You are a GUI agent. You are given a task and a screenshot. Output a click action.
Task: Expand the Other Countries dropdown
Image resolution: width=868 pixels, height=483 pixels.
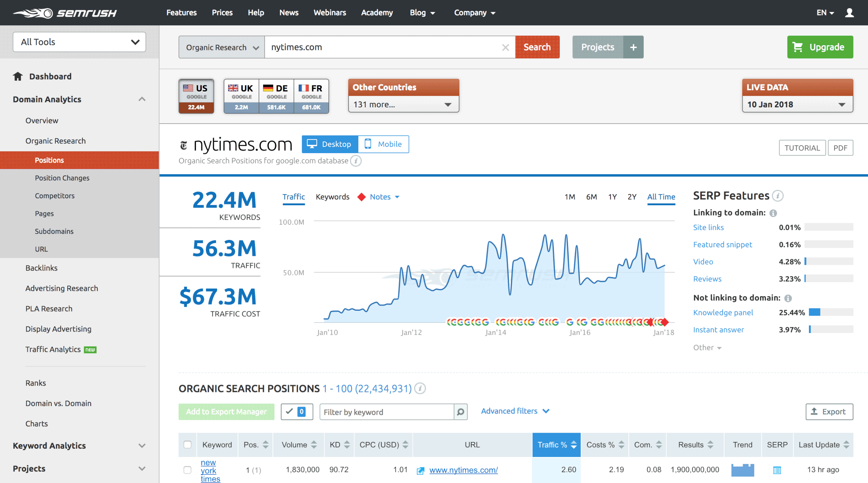coord(403,105)
